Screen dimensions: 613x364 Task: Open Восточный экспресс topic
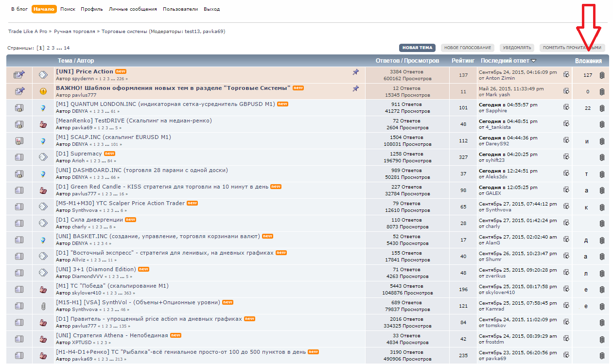165,253
